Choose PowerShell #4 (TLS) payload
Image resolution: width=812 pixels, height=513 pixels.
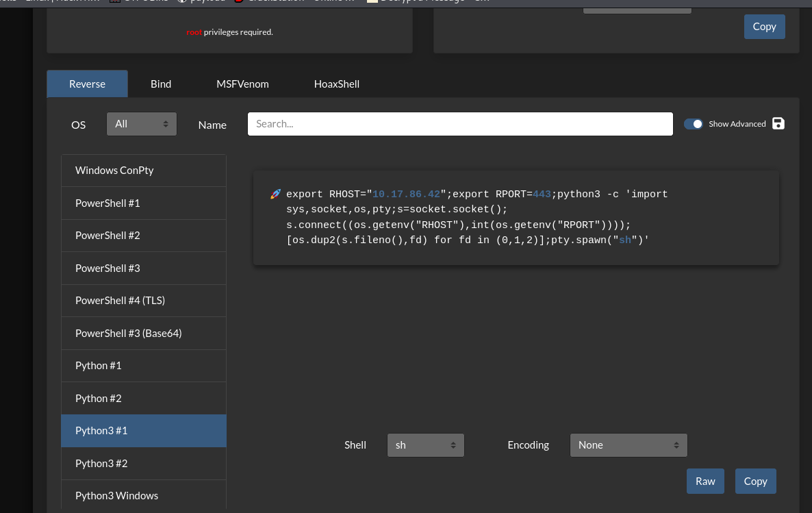pos(144,301)
